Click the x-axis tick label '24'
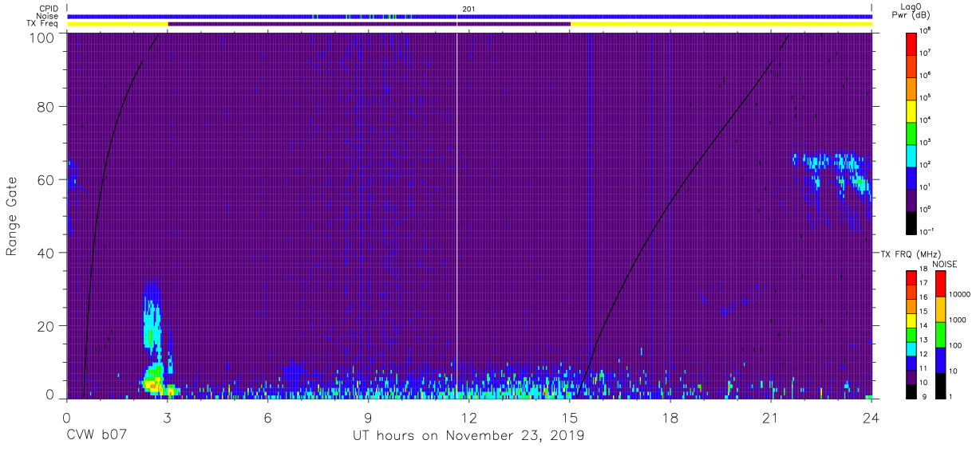 871,417
